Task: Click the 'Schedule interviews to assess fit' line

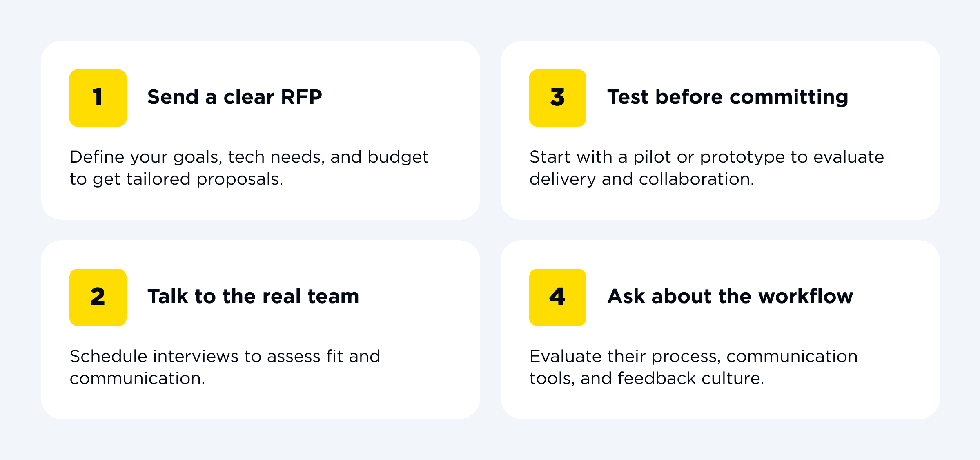Action: [x=225, y=357]
